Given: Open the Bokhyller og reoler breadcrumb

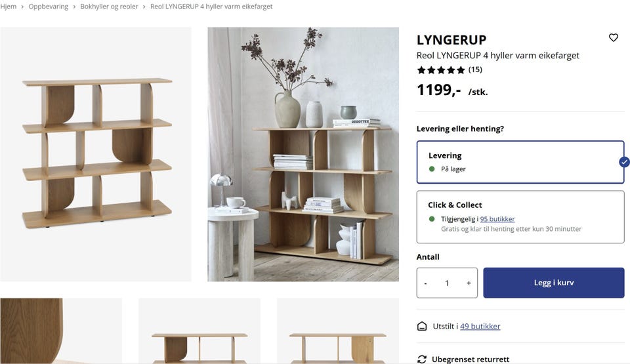Looking at the screenshot, I should (109, 7).
